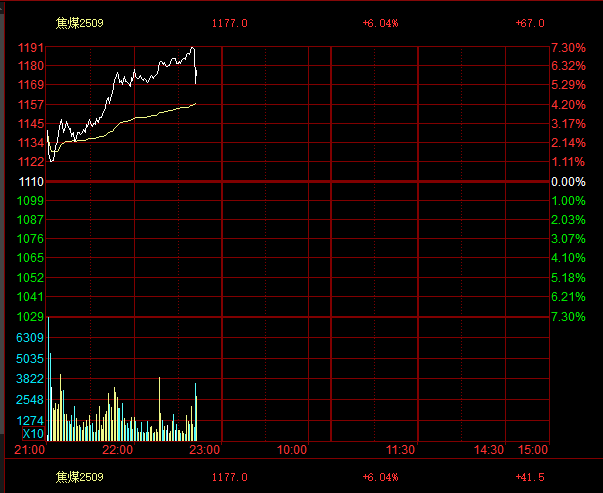
Task: Click the green 3.07% percent label
Action: pos(568,239)
